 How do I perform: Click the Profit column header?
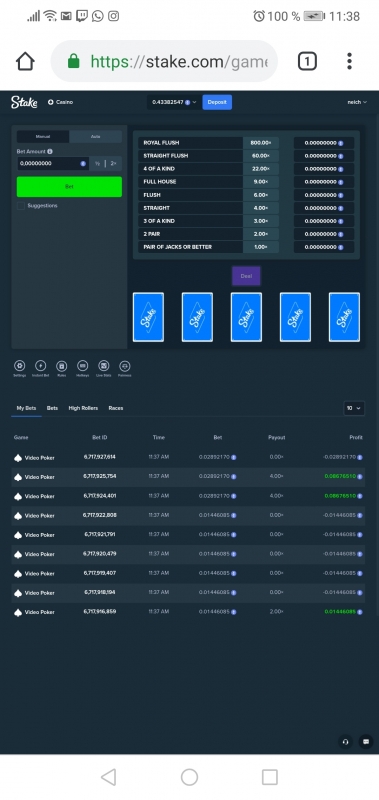(x=356, y=438)
